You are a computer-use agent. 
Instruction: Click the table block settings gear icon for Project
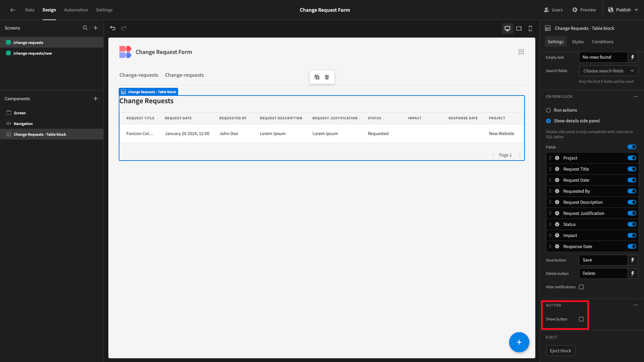557,158
